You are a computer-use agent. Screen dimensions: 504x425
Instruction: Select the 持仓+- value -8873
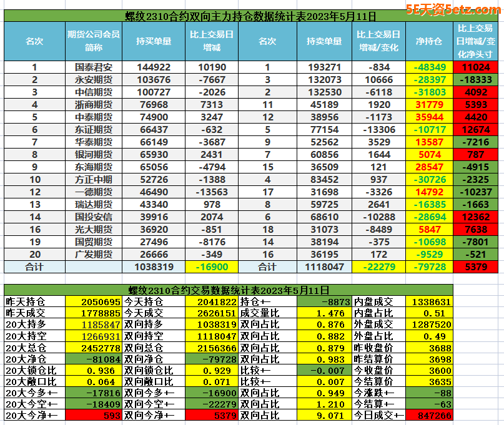pos(324,302)
